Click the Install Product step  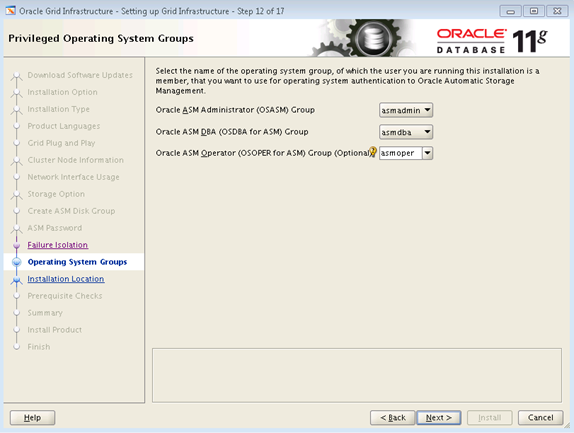pyautogui.click(x=55, y=330)
